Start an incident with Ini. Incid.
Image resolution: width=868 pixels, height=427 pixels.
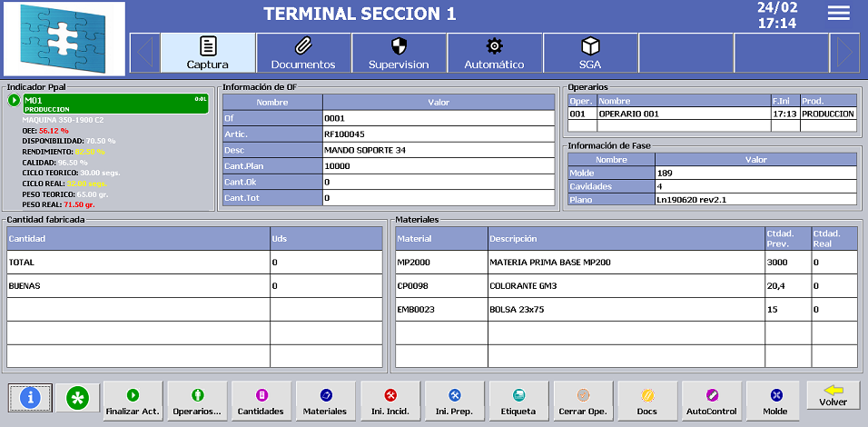390,400
